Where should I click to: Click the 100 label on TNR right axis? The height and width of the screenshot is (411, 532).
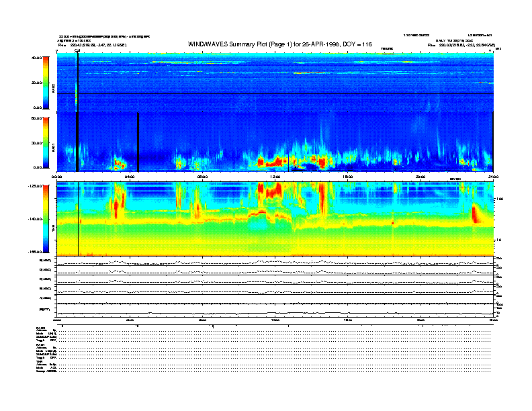[x=500, y=199]
